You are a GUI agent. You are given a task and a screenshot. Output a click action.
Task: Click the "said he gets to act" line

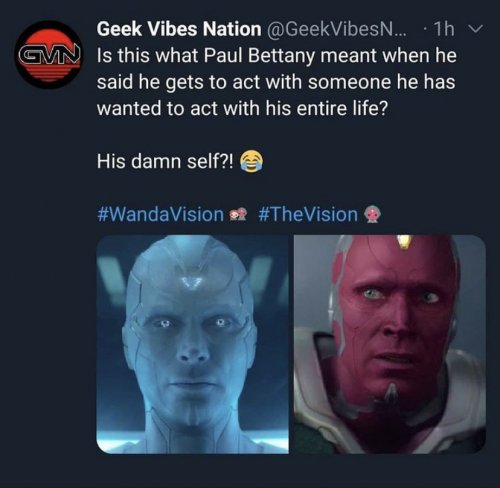pos(276,82)
